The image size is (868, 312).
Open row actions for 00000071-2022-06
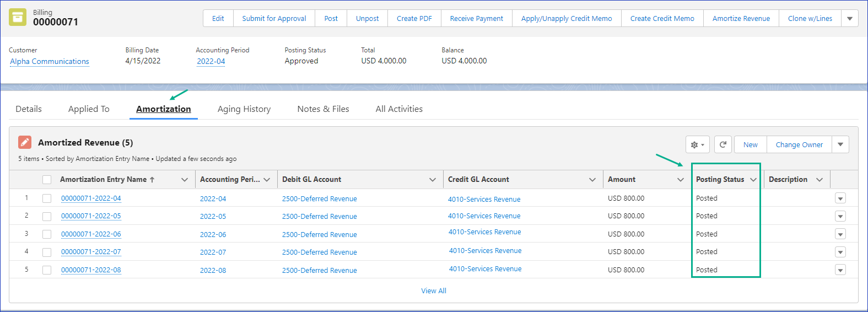pyautogui.click(x=840, y=234)
